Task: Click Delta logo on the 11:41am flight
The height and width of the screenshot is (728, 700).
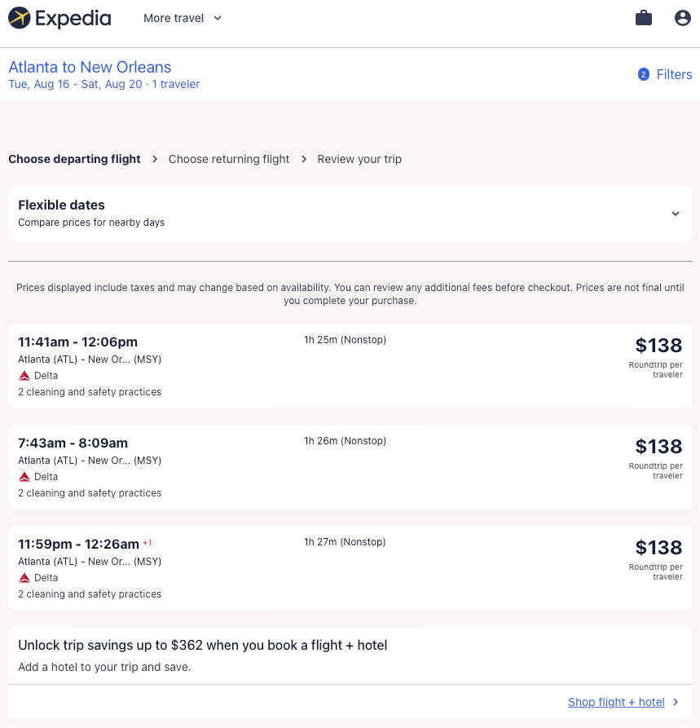Action: tap(24, 376)
